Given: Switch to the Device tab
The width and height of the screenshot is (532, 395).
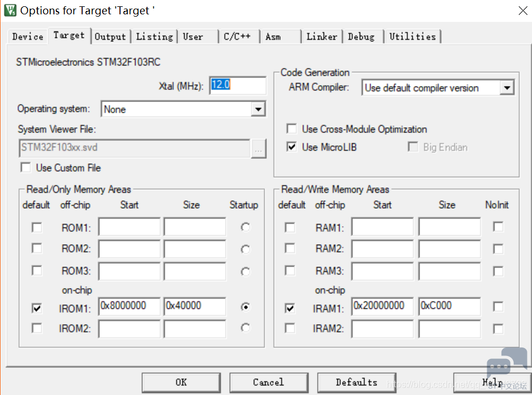Looking at the screenshot, I should tap(28, 37).
